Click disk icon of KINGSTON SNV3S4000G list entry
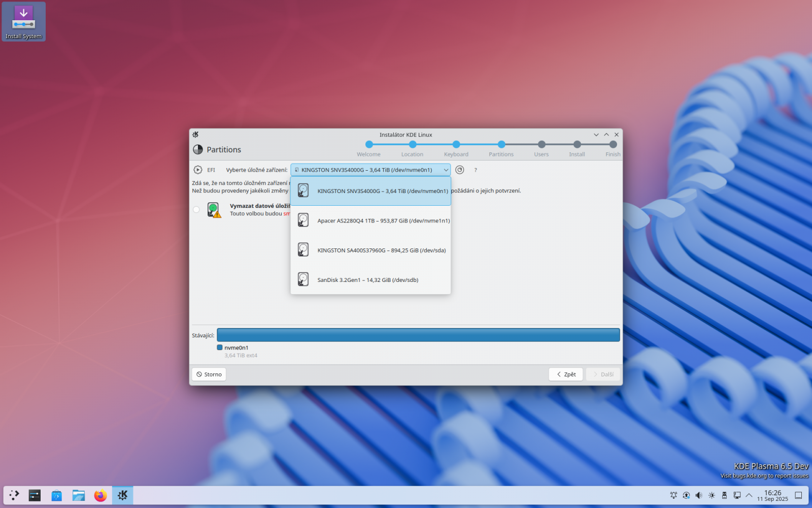 pos(303,191)
